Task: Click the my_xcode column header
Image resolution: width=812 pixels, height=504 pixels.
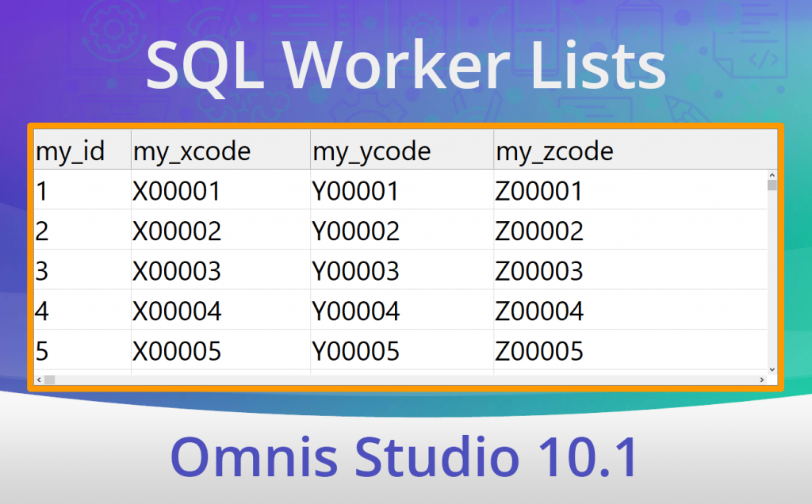Action: [x=220, y=150]
